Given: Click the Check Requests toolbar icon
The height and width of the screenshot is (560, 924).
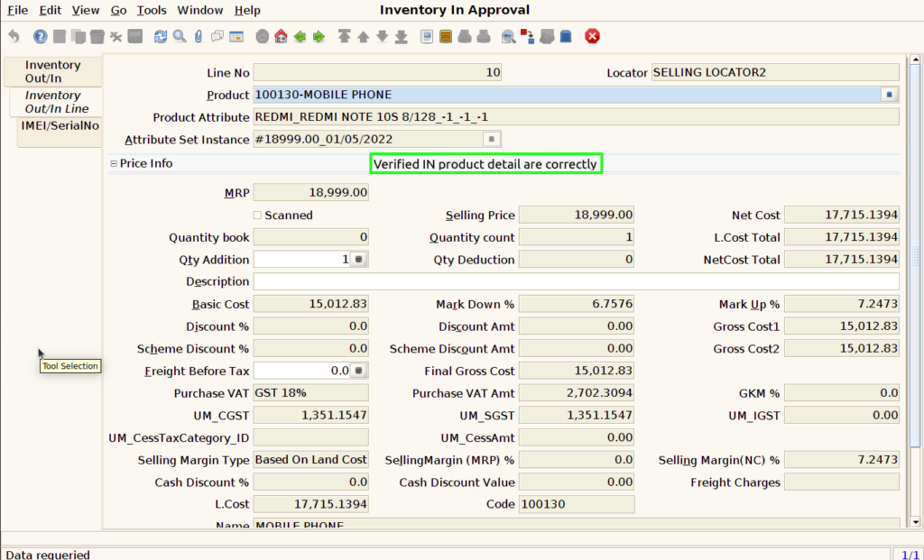Looking at the screenshot, I should point(547,36).
